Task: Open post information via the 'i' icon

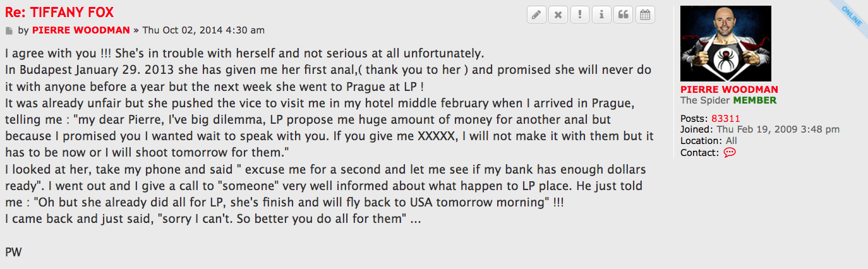Action: 601,15
